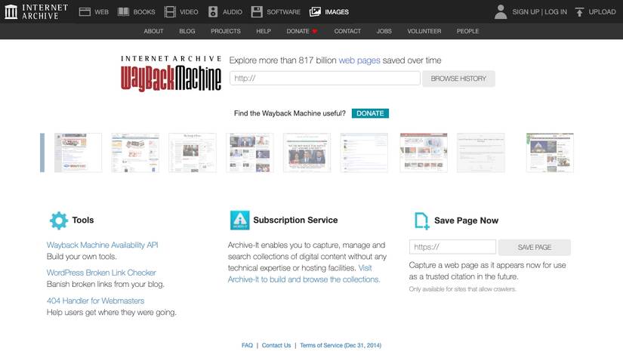This screenshot has height=364, width=623.
Task: Click the Upload text label
Action: click(x=602, y=12)
